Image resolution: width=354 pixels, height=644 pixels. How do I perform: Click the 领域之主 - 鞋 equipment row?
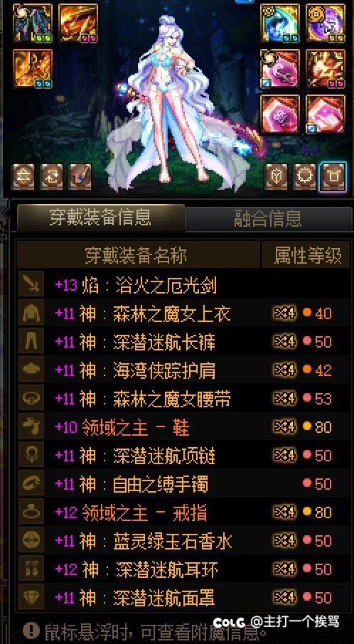point(184,427)
